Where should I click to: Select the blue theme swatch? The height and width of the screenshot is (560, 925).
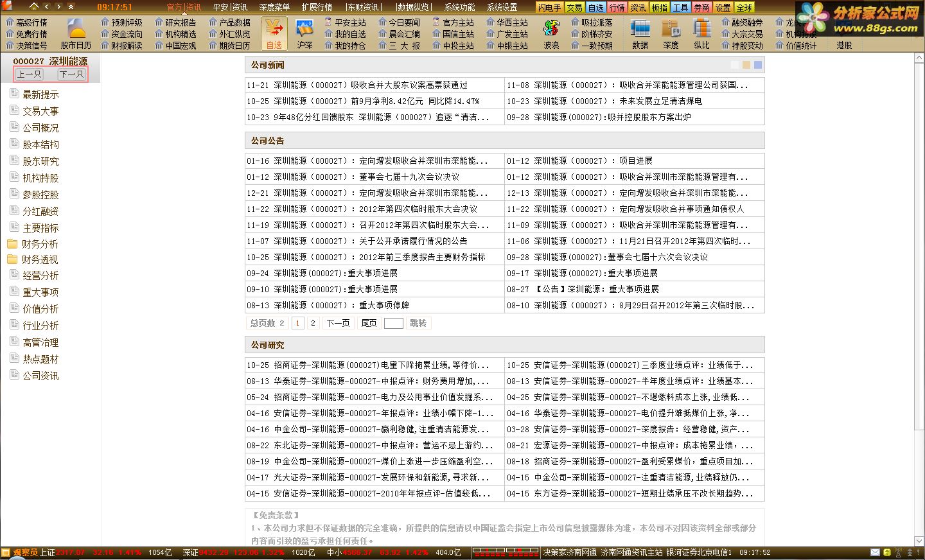[x=758, y=65]
